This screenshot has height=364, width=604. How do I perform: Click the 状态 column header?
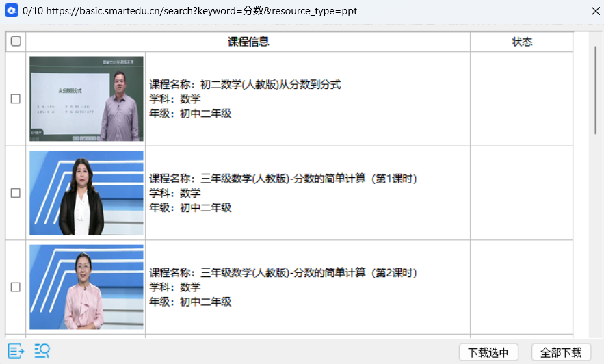(x=521, y=42)
